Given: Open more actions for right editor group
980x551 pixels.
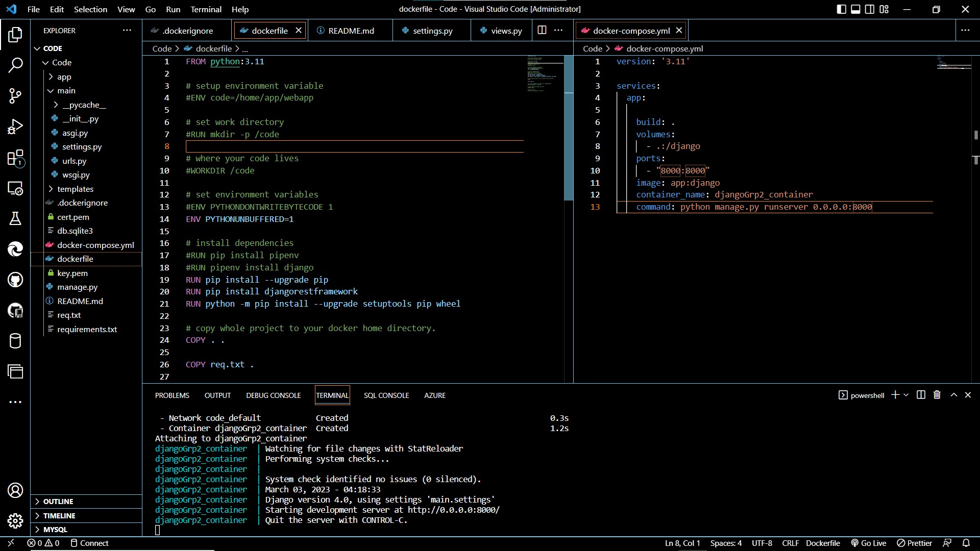Looking at the screenshot, I should pos(965,30).
